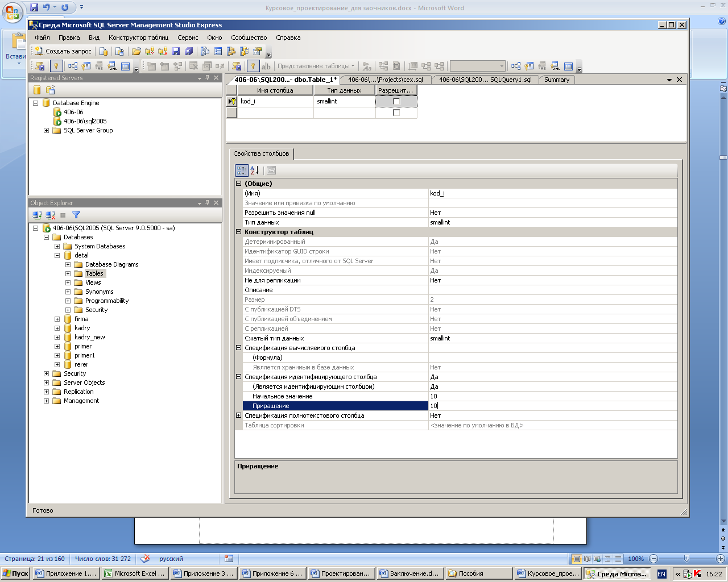Viewport: 728px width, 582px height.
Task: Sort column properties alphabetically (A-Z icon)
Action: coord(255,170)
